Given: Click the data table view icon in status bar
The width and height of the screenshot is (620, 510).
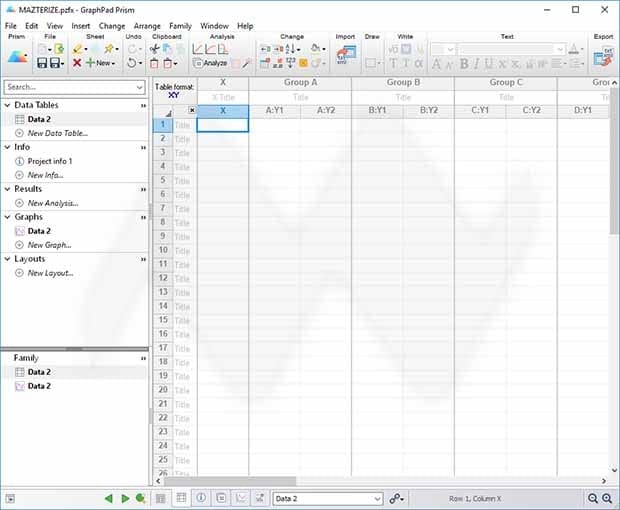Looking at the screenshot, I should tap(181, 498).
